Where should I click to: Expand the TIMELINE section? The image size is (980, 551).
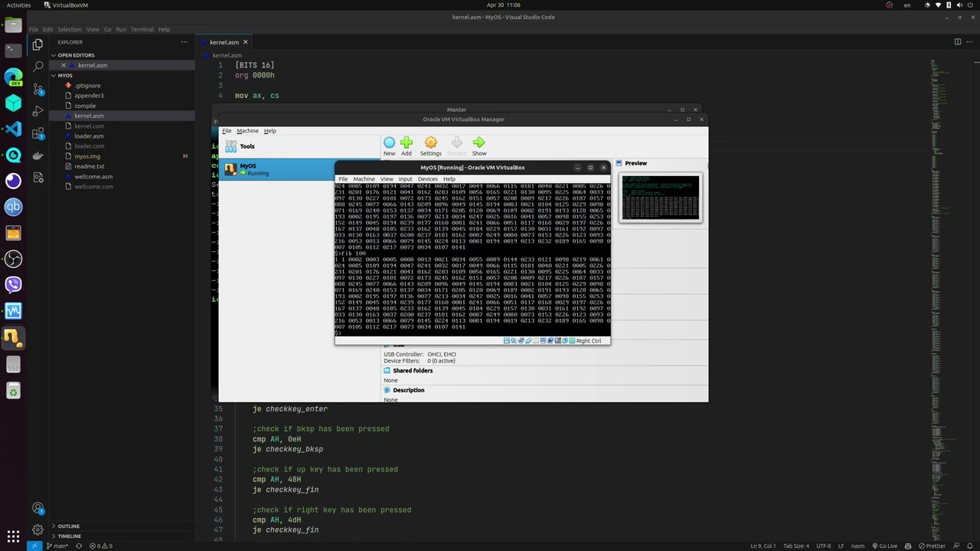69,536
